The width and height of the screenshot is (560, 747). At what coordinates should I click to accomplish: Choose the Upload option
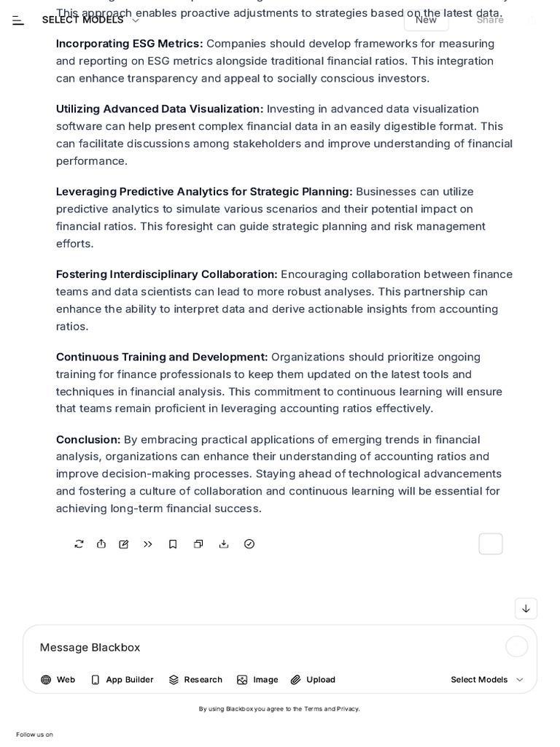313,680
